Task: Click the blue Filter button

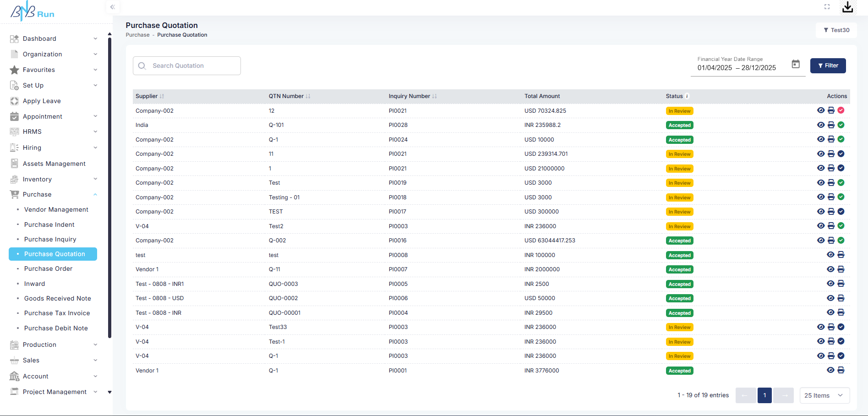Action: pos(828,66)
